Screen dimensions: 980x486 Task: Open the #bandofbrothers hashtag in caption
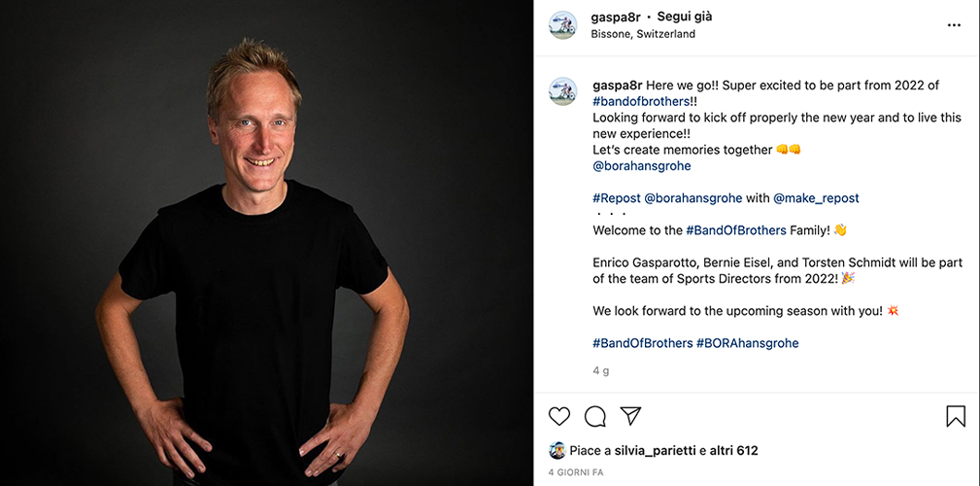(x=641, y=101)
